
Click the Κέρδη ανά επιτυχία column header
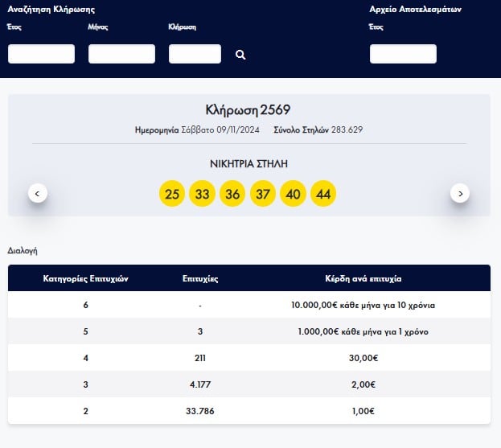coord(363,278)
